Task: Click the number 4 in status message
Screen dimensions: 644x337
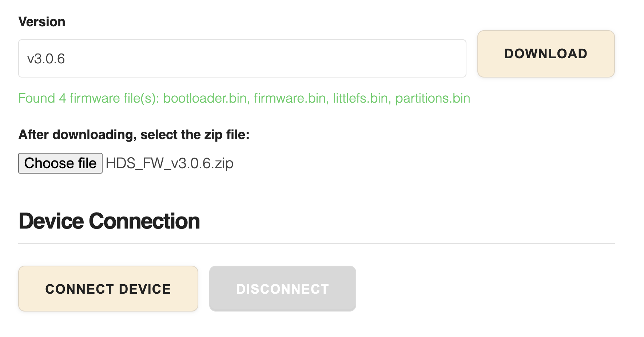Action: [x=63, y=98]
